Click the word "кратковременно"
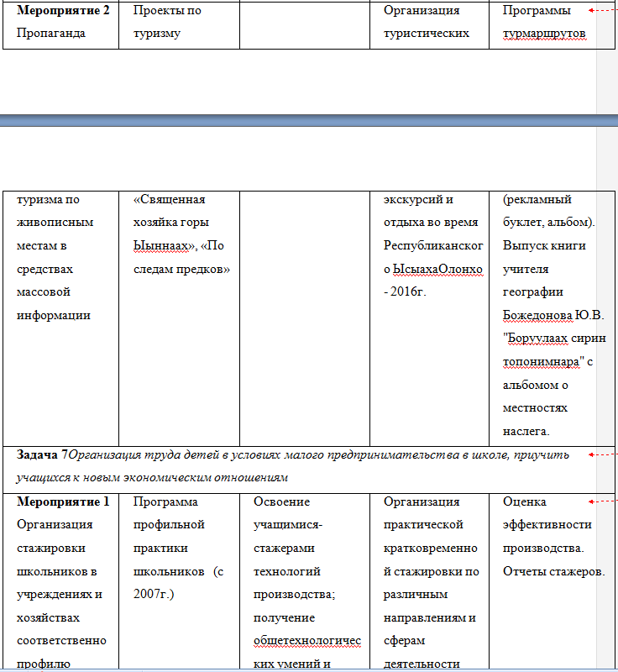The width and height of the screenshot is (618, 672). (430, 549)
